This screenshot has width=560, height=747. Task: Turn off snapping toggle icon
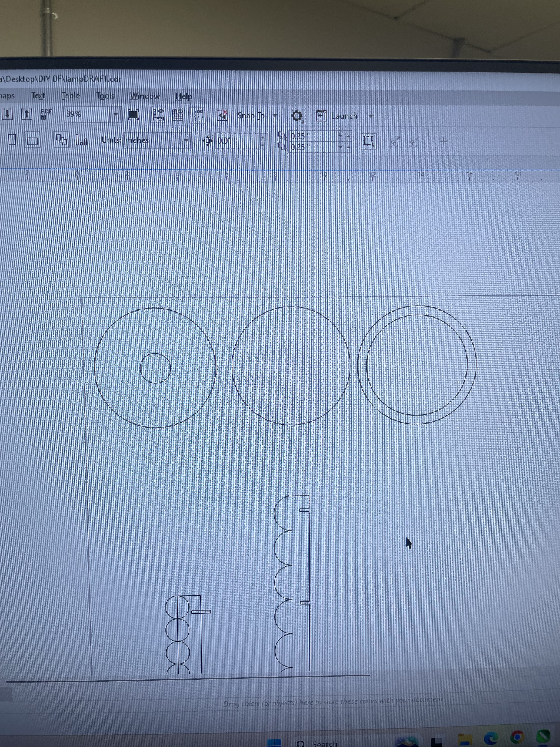pos(222,115)
